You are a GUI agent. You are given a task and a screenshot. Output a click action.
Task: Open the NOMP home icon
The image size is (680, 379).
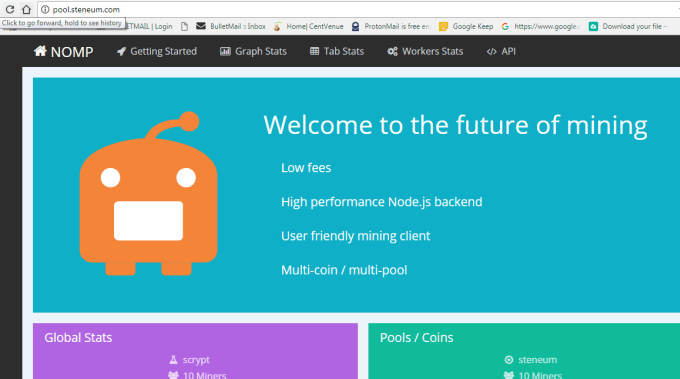(x=40, y=51)
